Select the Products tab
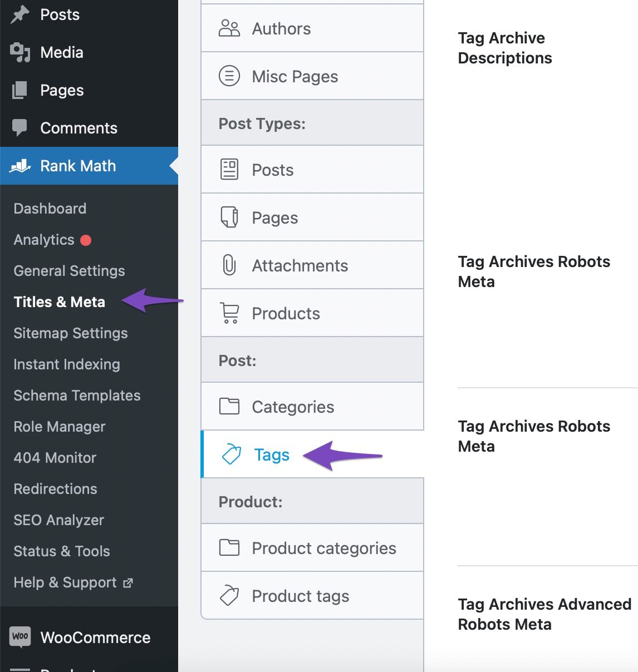The height and width of the screenshot is (672, 638). click(x=312, y=313)
